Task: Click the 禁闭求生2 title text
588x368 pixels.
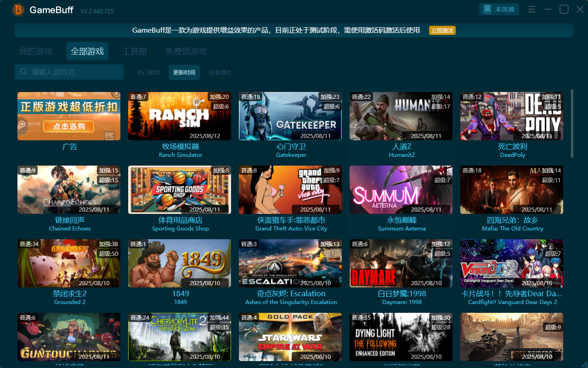Action: tap(70, 293)
